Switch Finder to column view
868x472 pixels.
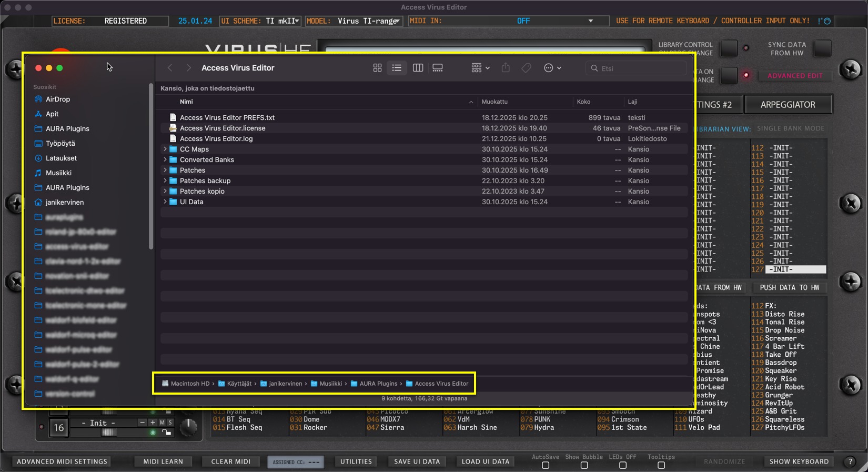[x=418, y=68]
